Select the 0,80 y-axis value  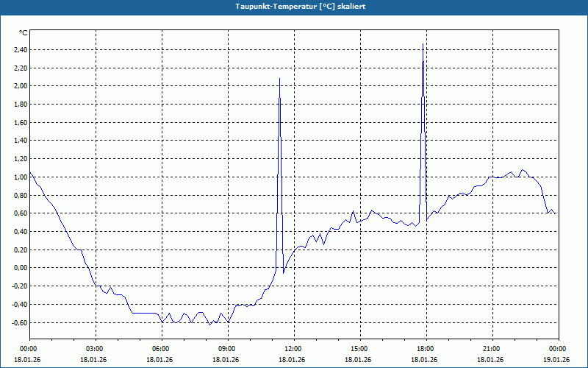[21, 195]
